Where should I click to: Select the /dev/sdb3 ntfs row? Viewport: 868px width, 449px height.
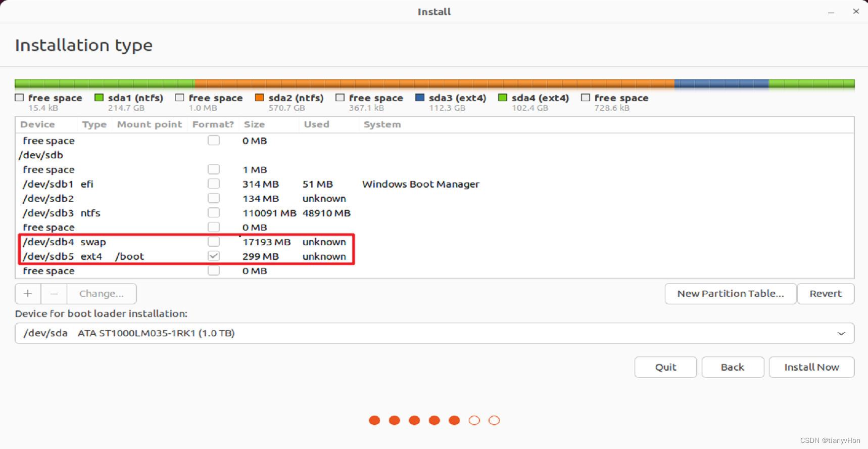tap(435, 213)
